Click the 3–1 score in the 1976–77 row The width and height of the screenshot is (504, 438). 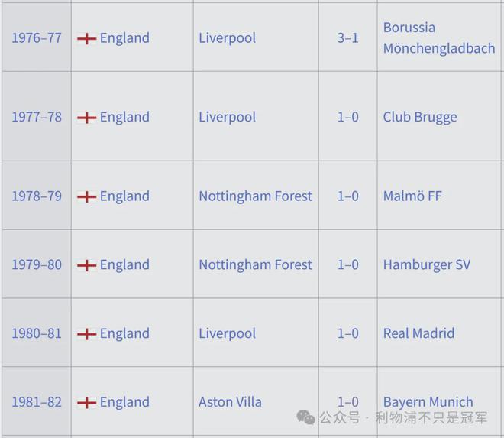pyautogui.click(x=347, y=38)
